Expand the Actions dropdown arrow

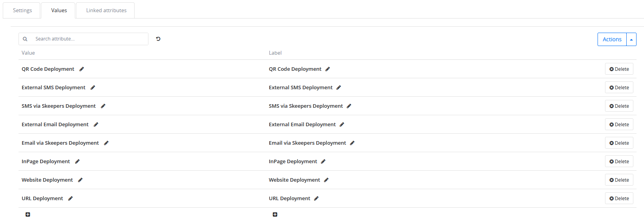(631, 39)
